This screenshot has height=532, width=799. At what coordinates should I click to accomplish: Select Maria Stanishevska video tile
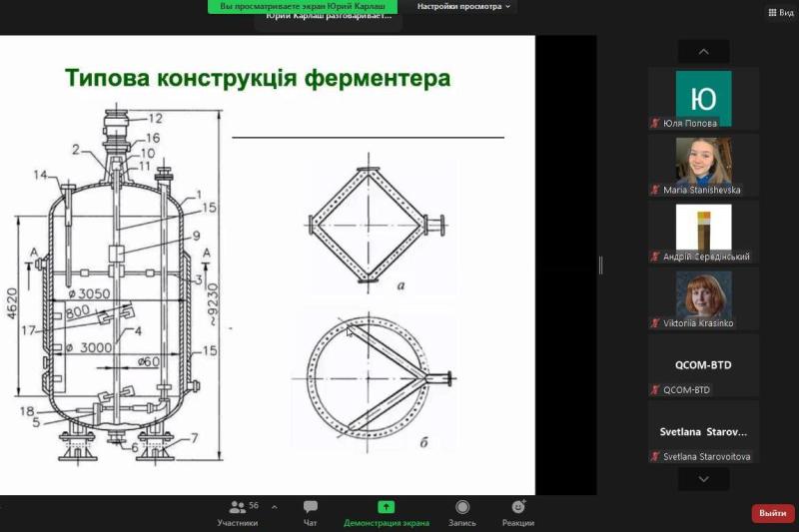704,166
